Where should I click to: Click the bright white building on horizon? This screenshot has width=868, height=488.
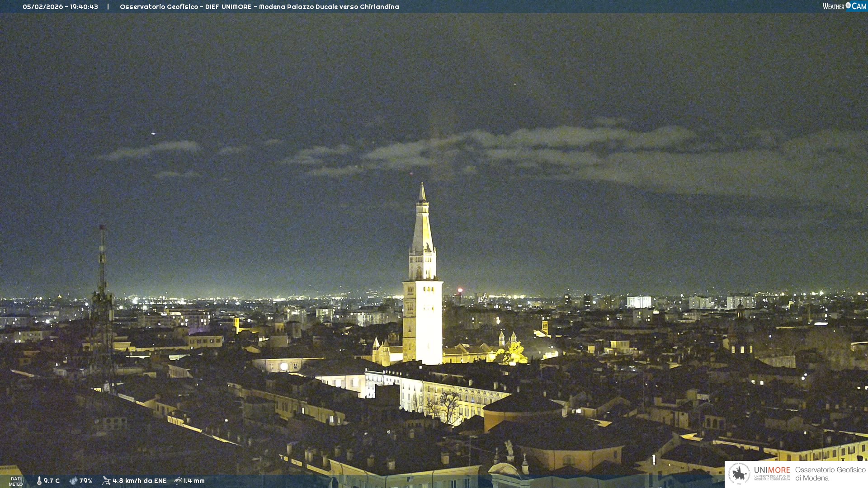tap(639, 302)
